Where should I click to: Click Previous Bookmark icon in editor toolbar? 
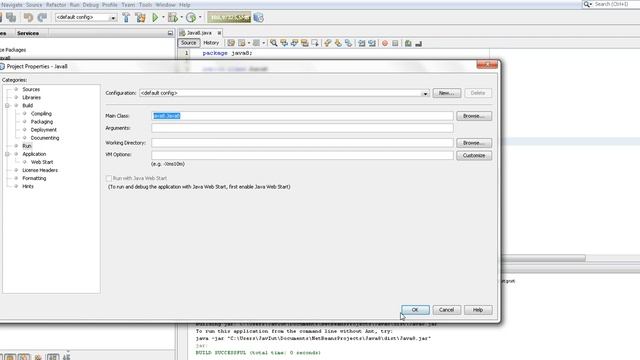click(x=328, y=43)
